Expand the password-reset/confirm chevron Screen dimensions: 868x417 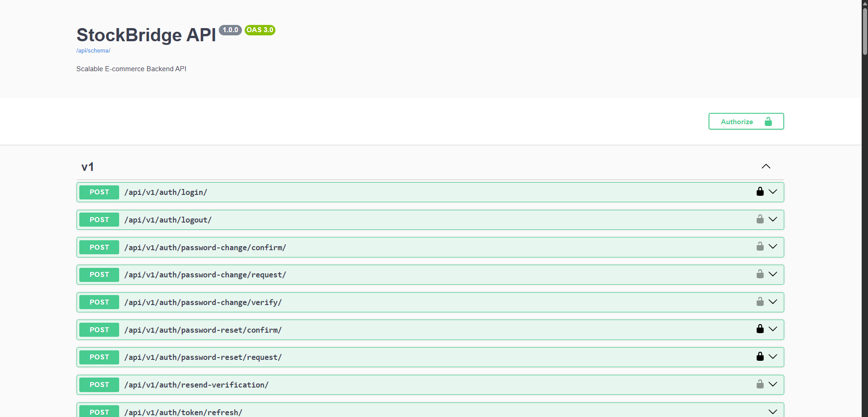point(773,329)
